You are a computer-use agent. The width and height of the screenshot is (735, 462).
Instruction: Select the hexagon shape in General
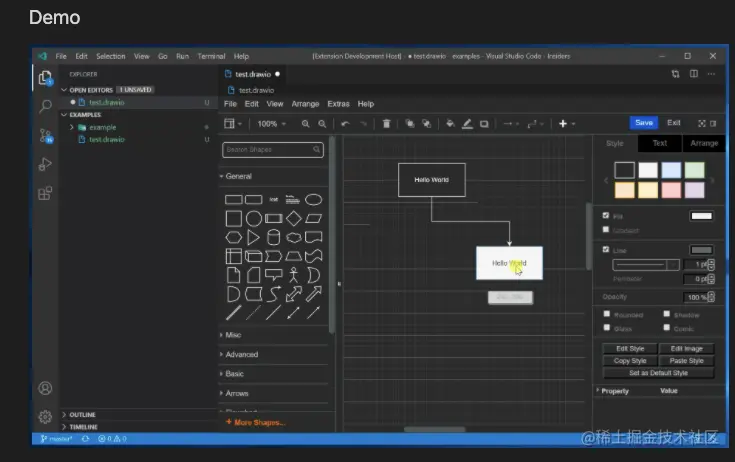[x=233, y=237]
